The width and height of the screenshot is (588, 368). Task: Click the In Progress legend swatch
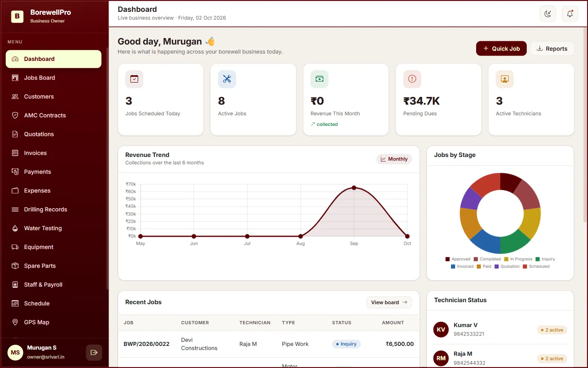coord(506,259)
